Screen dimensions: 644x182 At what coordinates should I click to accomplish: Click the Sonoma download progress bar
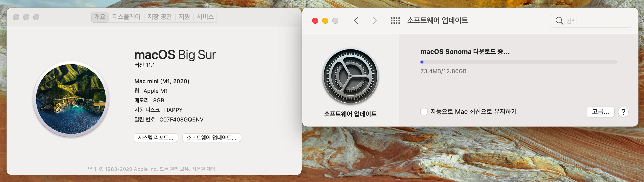pyautogui.click(x=519, y=62)
